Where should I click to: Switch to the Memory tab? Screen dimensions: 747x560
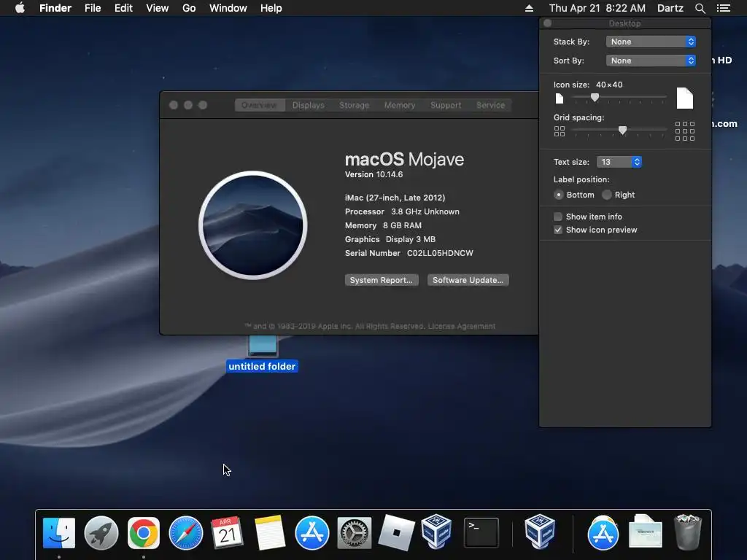(400, 105)
